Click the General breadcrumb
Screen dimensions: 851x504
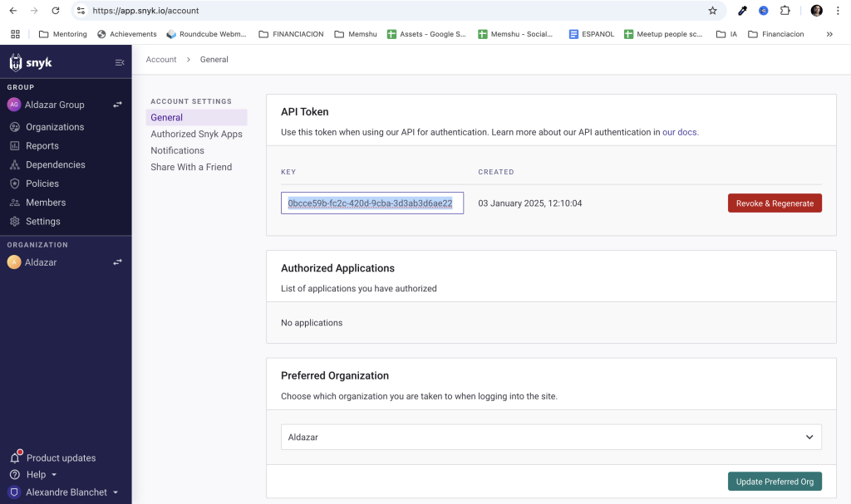click(x=214, y=59)
